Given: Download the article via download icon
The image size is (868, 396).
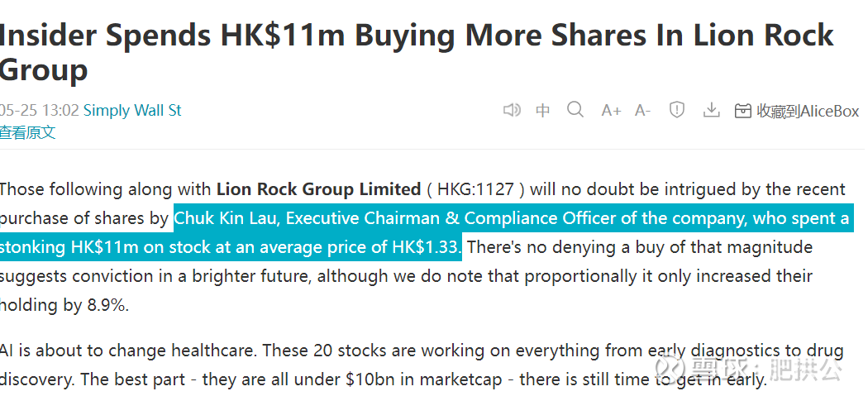Looking at the screenshot, I should click(710, 110).
